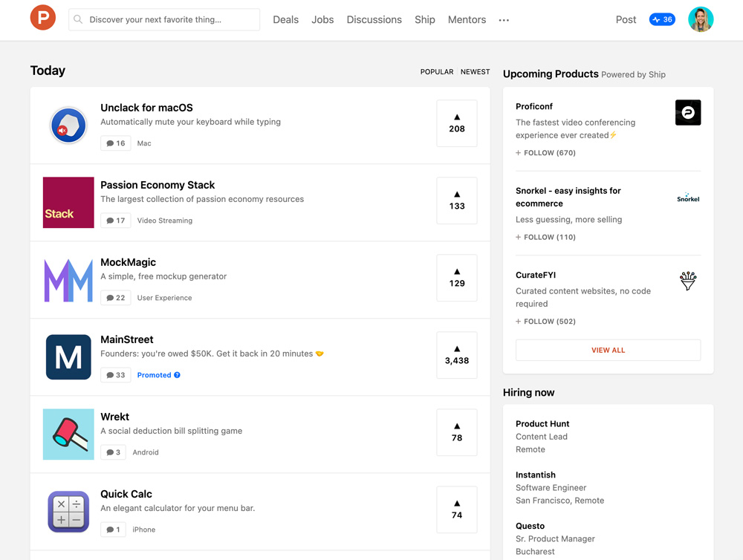Focus the Discover search field
The image size is (743, 560).
point(164,19)
